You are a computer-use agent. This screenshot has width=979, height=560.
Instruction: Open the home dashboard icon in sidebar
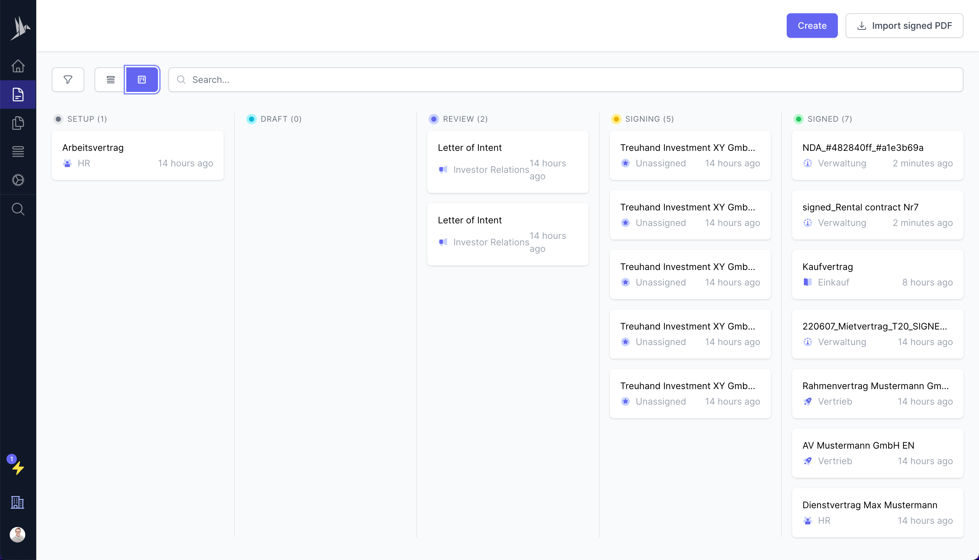coord(18,66)
